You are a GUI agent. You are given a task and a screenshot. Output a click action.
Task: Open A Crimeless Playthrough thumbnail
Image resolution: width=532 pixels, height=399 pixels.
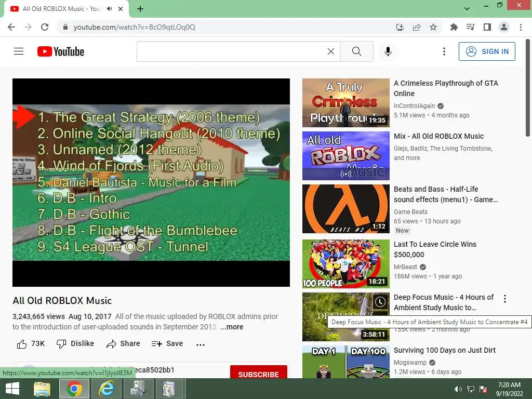[x=345, y=103]
